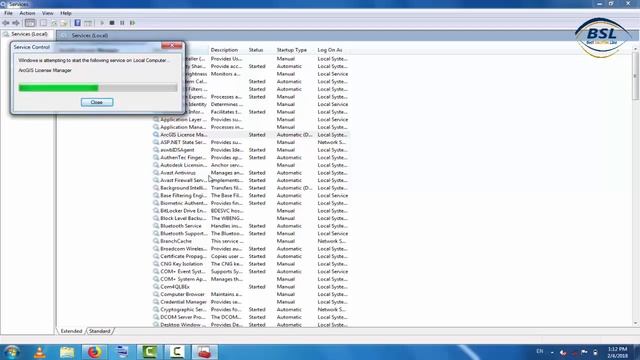Sort by the Status column header
Viewport: 640px width, 360px height.
pyautogui.click(x=256, y=50)
